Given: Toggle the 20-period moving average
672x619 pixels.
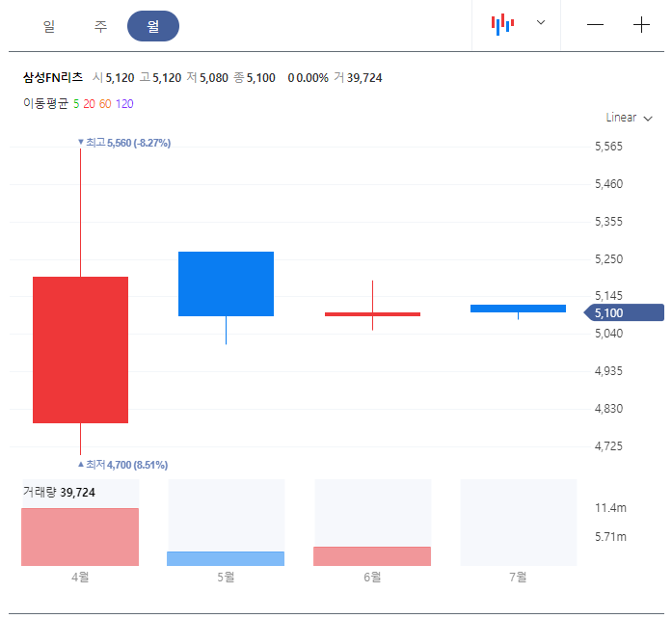Looking at the screenshot, I should (x=89, y=104).
